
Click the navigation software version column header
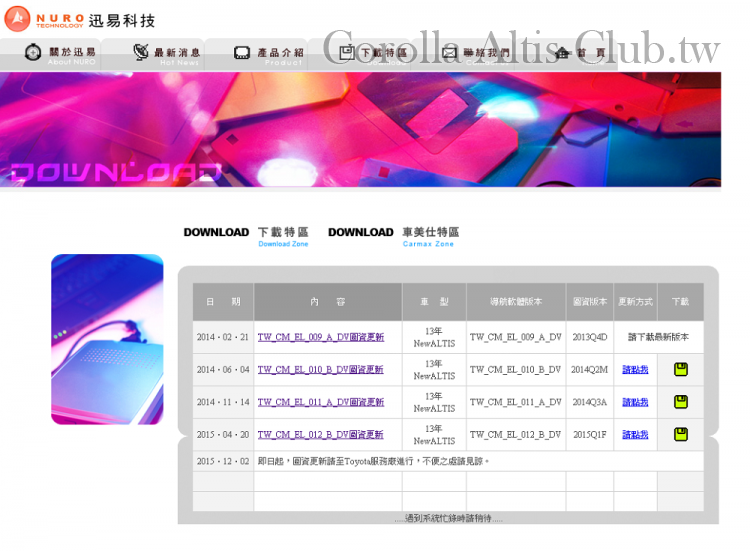click(516, 302)
